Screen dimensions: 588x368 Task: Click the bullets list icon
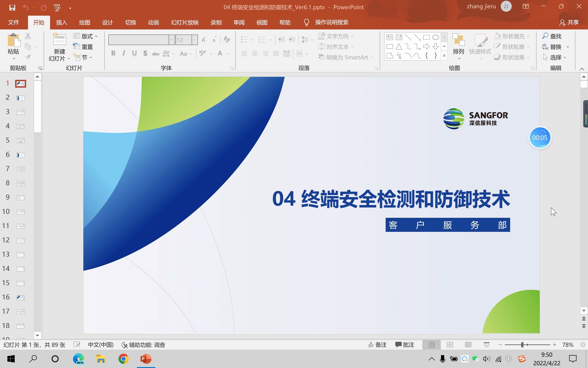(x=244, y=40)
